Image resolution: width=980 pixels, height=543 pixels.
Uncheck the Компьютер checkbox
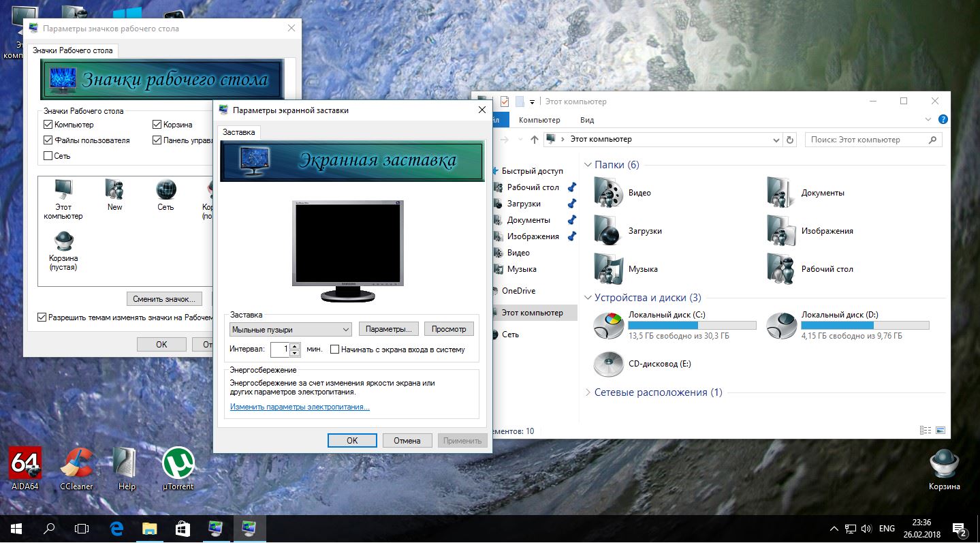[48, 125]
